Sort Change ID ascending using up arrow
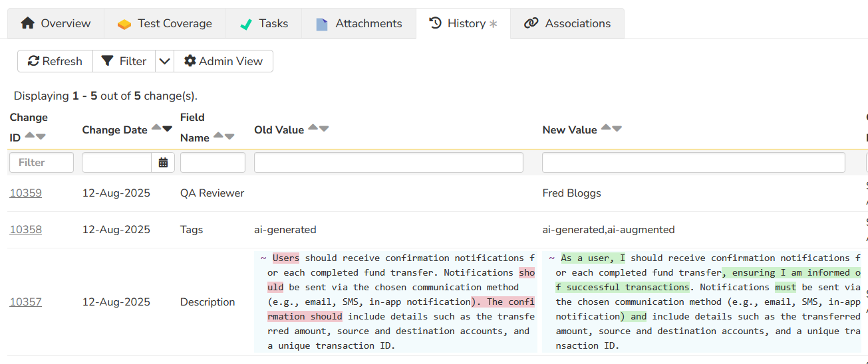The width and height of the screenshot is (868, 364). (x=30, y=137)
